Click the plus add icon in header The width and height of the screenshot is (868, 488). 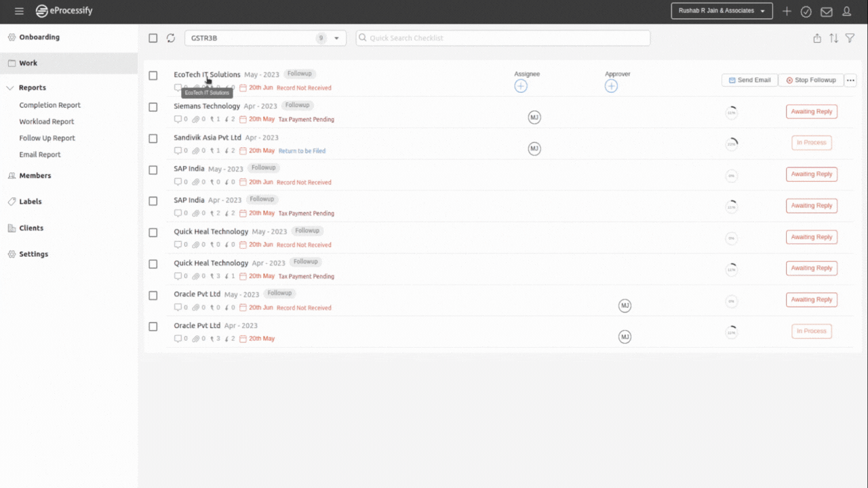[x=787, y=12]
